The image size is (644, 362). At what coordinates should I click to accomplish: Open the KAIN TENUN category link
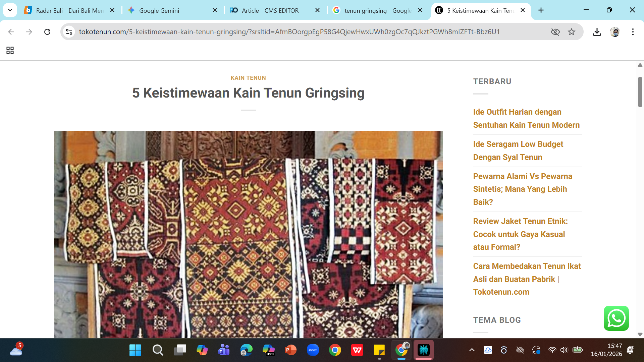coord(248,78)
